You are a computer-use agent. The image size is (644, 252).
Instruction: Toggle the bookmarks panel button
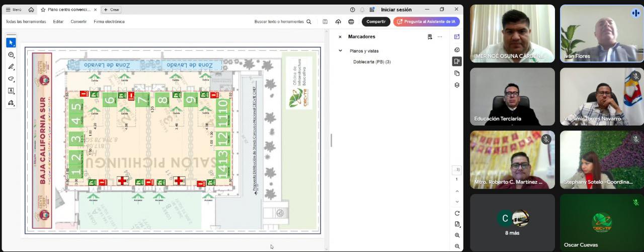[x=457, y=61]
